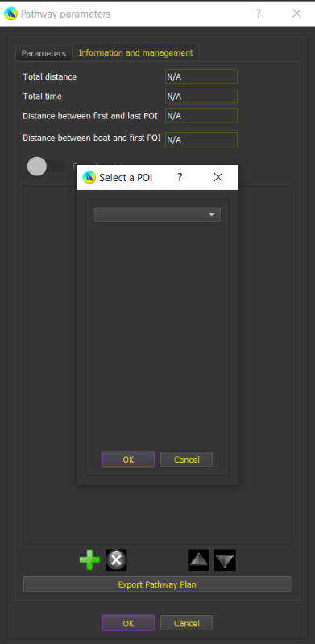Click the Total distance value field

(x=201, y=76)
